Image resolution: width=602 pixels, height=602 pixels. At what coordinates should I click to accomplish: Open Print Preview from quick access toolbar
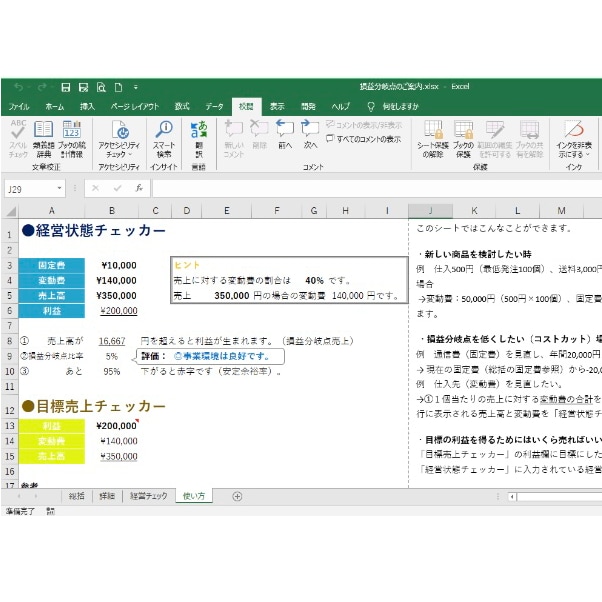click(x=101, y=88)
